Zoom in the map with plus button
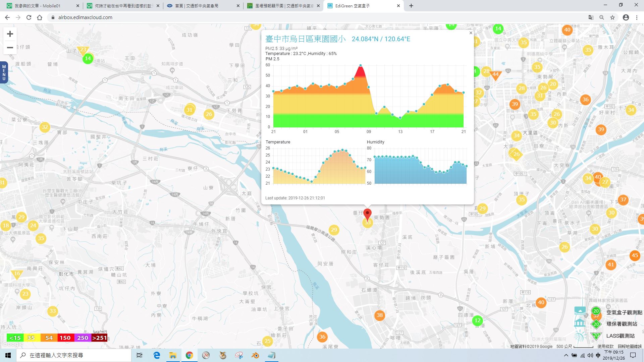The height and width of the screenshot is (362, 644). pyautogui.click(x=10, y=34)
